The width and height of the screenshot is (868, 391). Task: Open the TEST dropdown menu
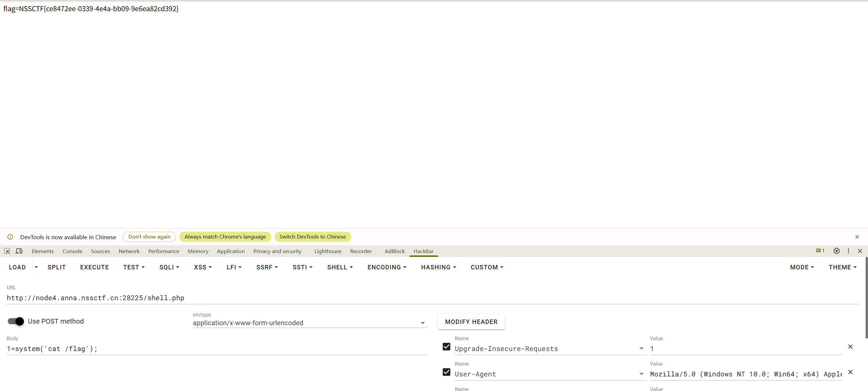tap(134, 267)
